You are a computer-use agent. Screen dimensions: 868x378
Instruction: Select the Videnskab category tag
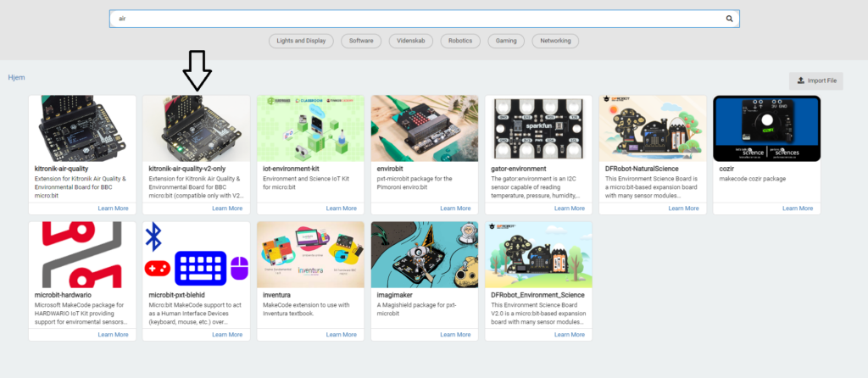411,41
